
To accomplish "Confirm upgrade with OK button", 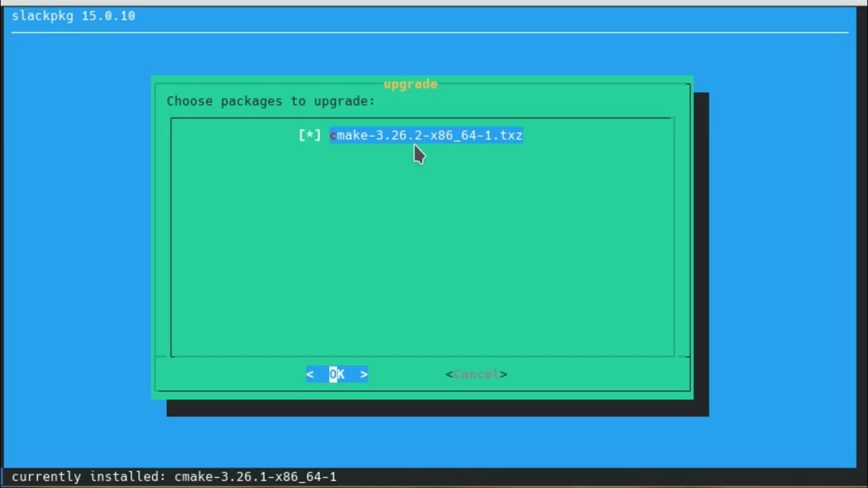I will point(337,374).
